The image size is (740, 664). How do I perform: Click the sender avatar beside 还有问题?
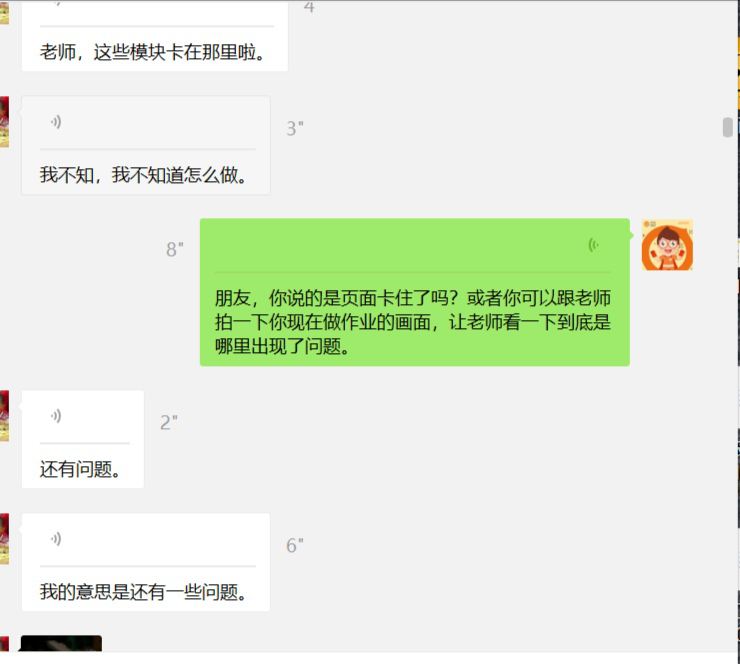click(x=4, y=416)
